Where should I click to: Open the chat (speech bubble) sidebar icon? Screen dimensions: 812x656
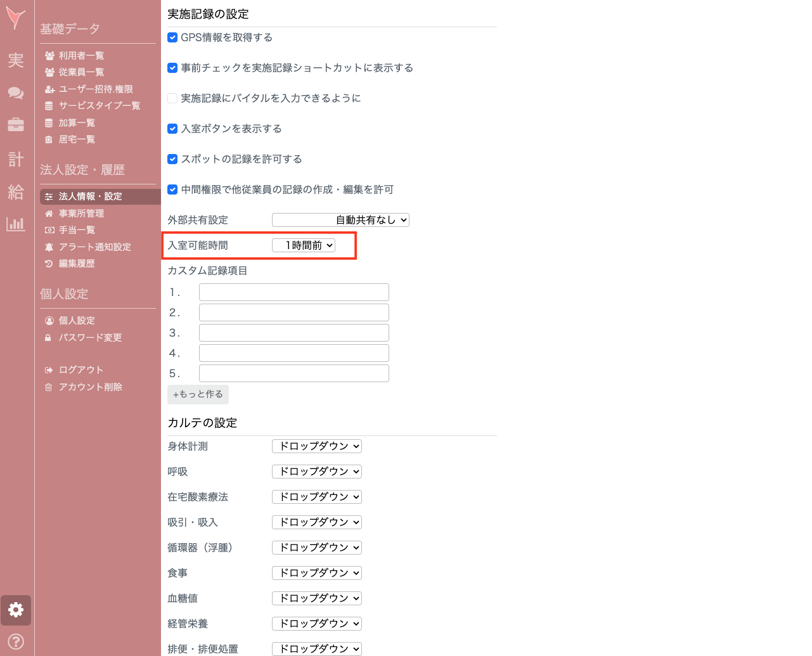(x=15, y=93)
